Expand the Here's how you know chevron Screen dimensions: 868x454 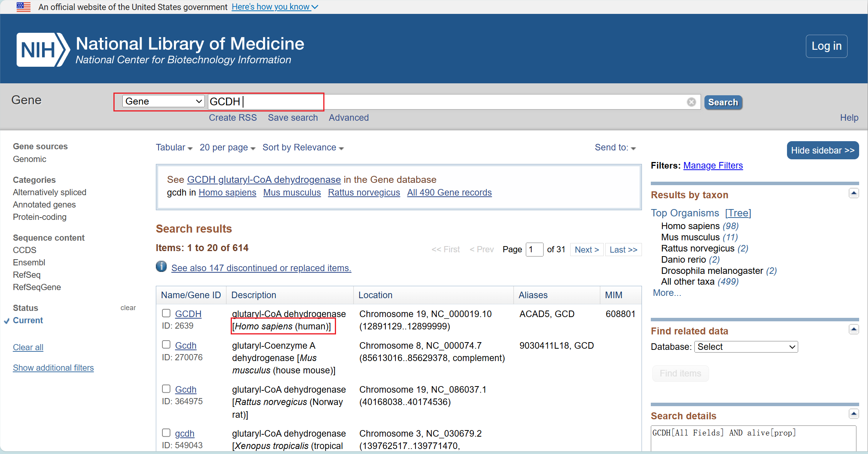pos(315,7)
